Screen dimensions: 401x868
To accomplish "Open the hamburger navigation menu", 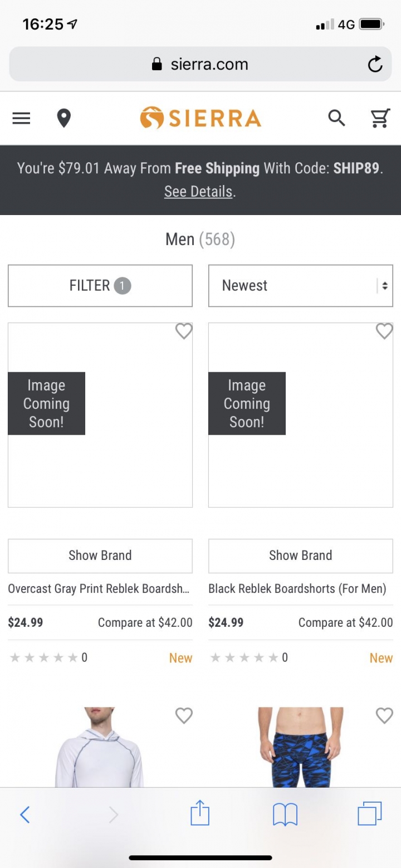I will pos(21,118).
